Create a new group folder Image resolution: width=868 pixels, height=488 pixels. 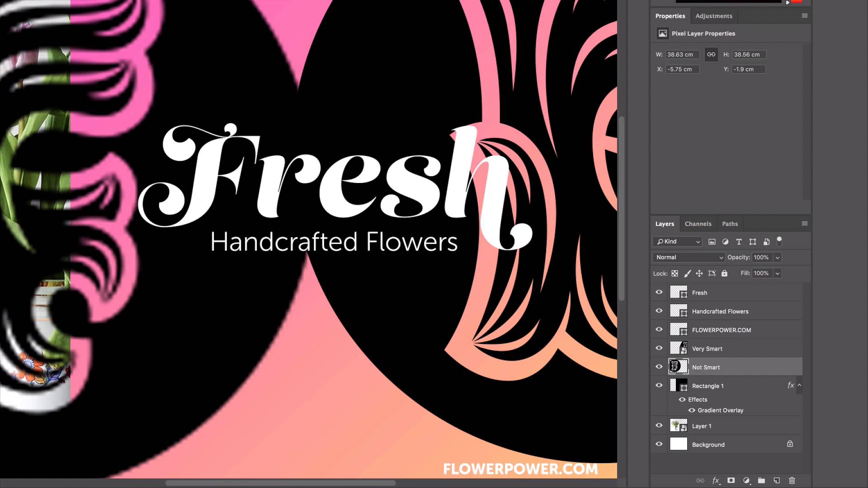click(761, 480)
